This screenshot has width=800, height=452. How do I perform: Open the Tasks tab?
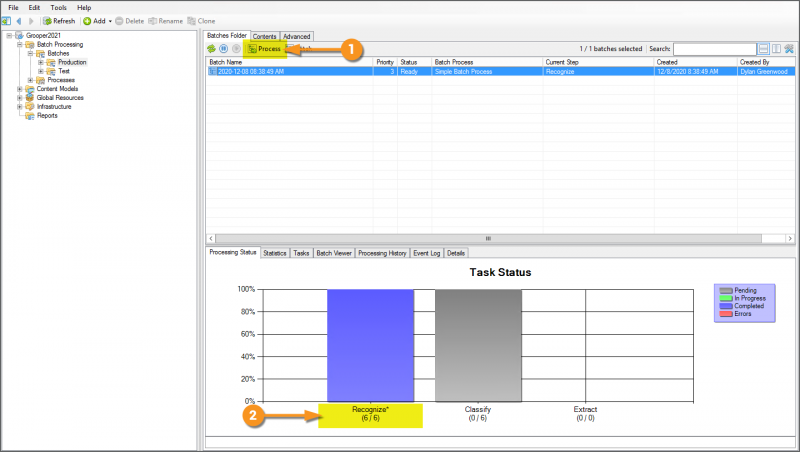click(x=301, y=253)
